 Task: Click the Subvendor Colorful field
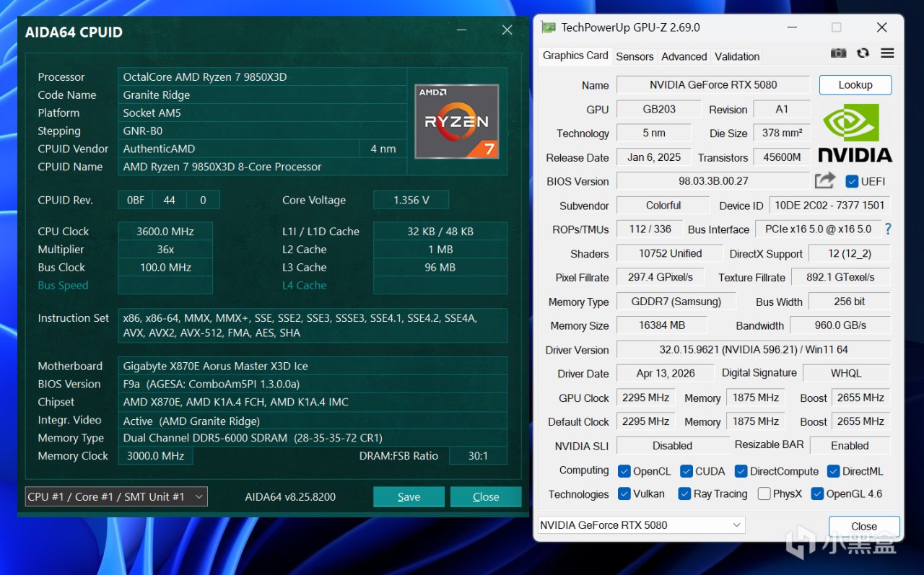663,206
